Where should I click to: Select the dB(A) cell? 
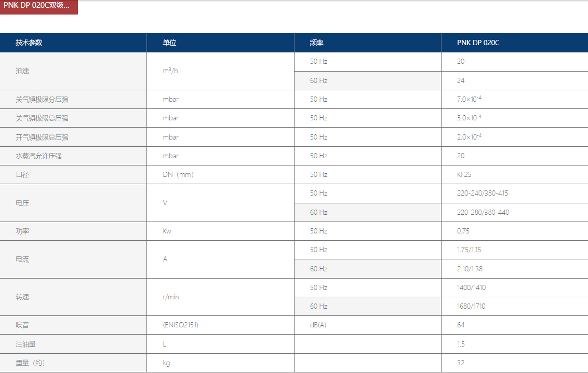click(318, 325)
